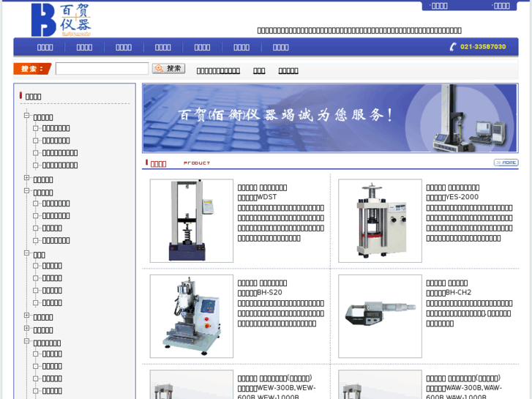Select first child under three-character sidebar category

[52, 266]
